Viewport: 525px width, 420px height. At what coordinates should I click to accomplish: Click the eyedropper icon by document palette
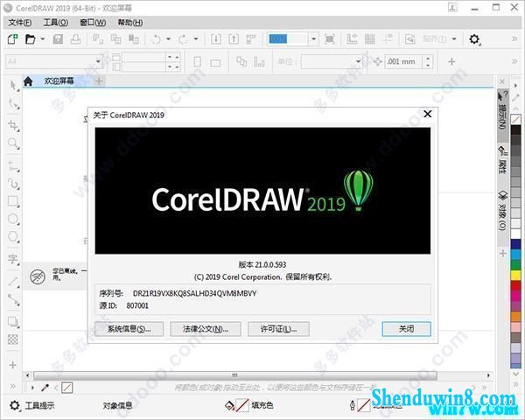45,388
